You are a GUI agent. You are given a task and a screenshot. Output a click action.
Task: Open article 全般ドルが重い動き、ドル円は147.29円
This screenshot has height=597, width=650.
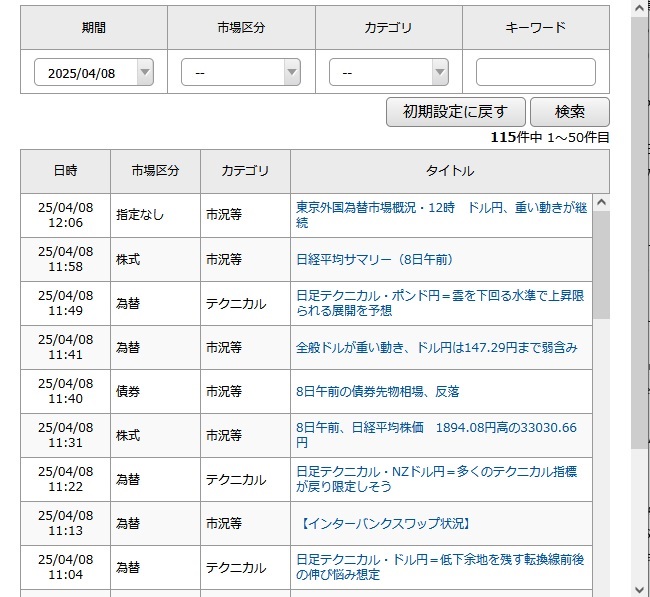[437, 347]
